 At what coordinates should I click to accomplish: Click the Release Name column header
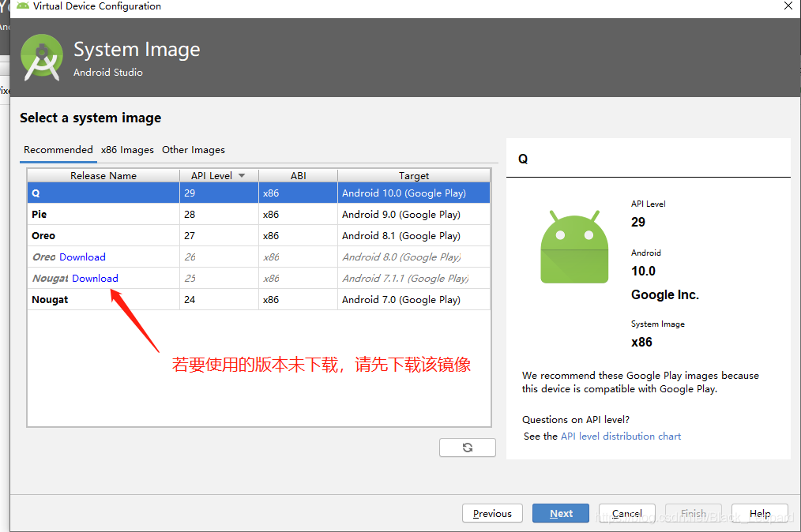pyautogui.click(x=103, y=176)
